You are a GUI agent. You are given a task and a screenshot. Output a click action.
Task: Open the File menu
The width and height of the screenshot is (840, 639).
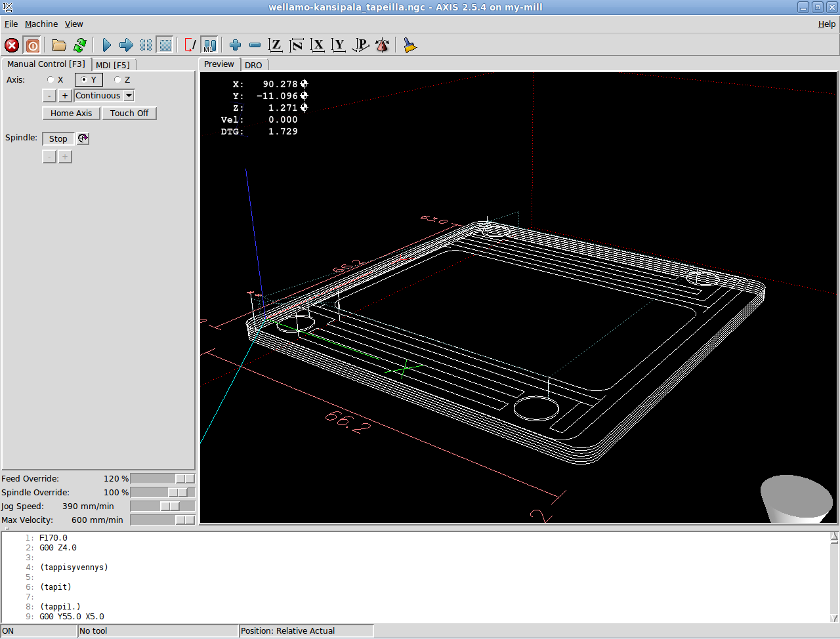pos(11,24)
